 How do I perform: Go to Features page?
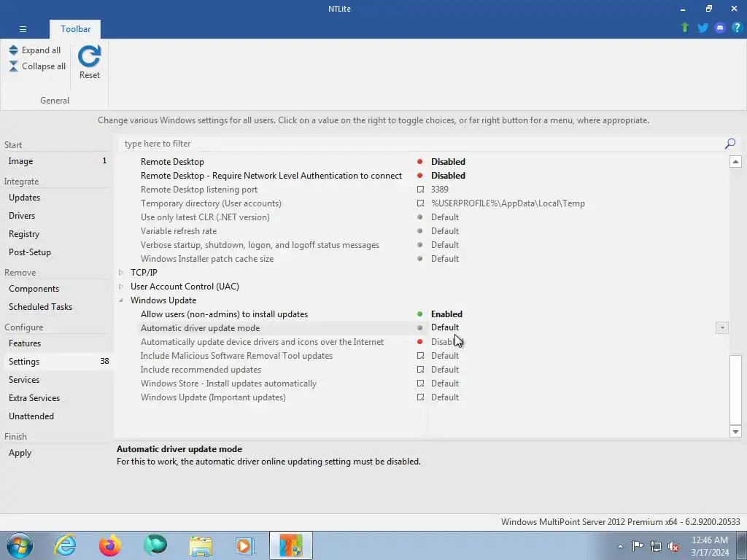[x=57, y=343]
